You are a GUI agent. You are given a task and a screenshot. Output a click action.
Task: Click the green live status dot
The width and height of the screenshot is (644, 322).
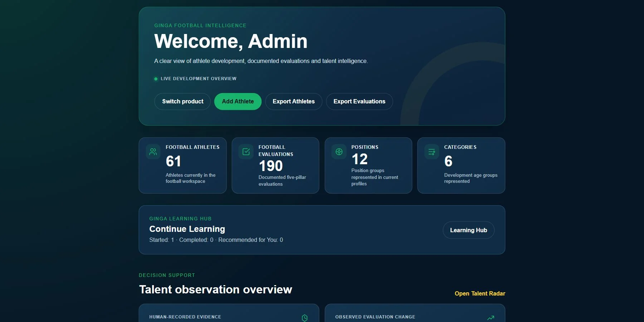[x=156, y=79]
